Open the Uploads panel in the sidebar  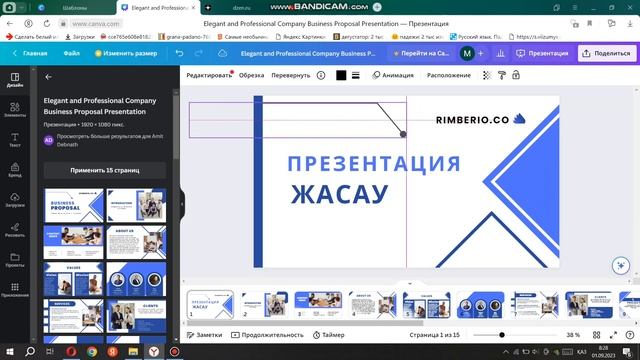coord(15,200)
